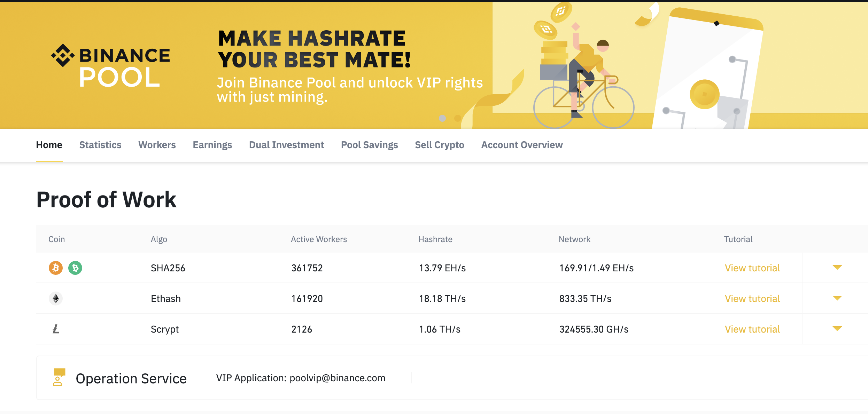Click the Litecoin coin icon

[x=56, y=329]
